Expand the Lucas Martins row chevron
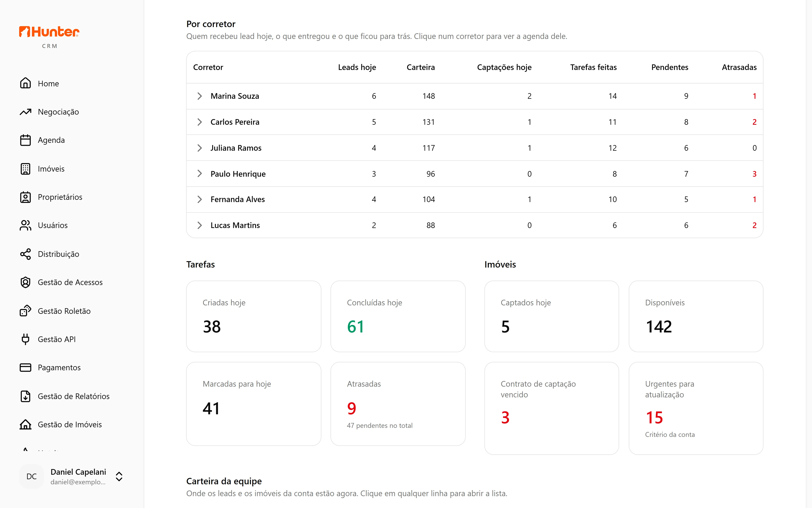Screen dimensions: 812x508 click(x=200, y=225)
